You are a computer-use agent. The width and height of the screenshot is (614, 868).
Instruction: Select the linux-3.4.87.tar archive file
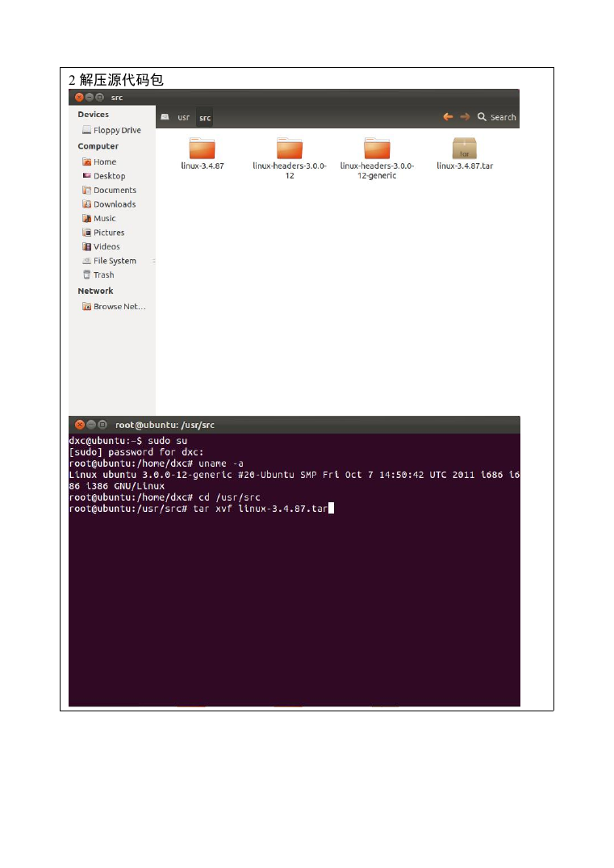coord(464,153)
